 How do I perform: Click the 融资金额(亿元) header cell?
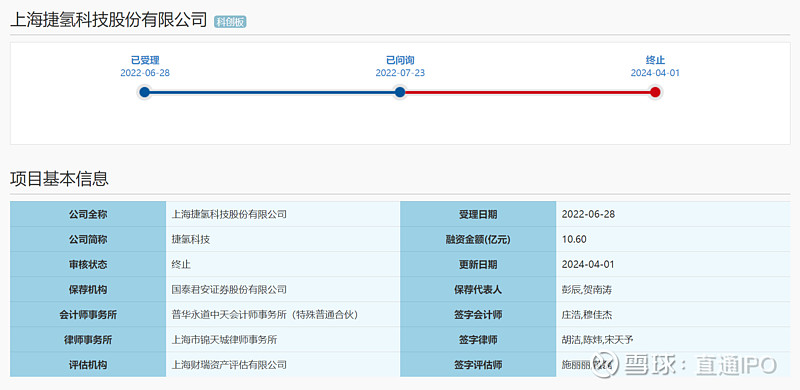478,239
